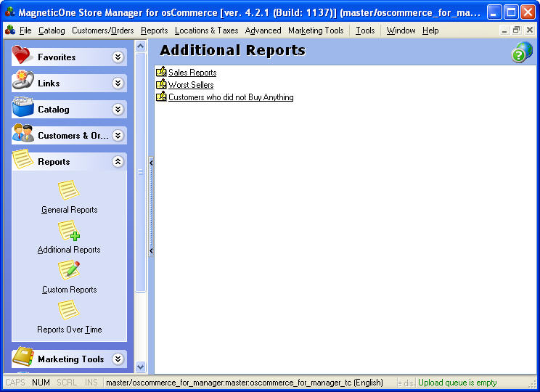Open the Worst Sellers link

[191, 85]
